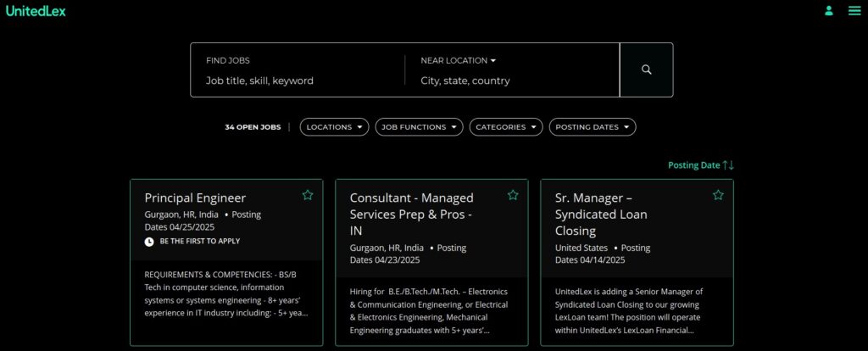Expand the Near Location dropdown arrow

tap(493, 60)
